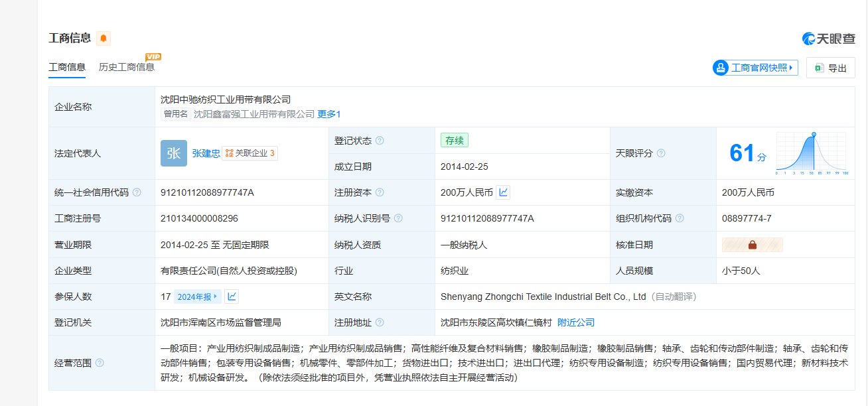
Task: Click help icon beside 注册地址
Action: pos(380,322)
